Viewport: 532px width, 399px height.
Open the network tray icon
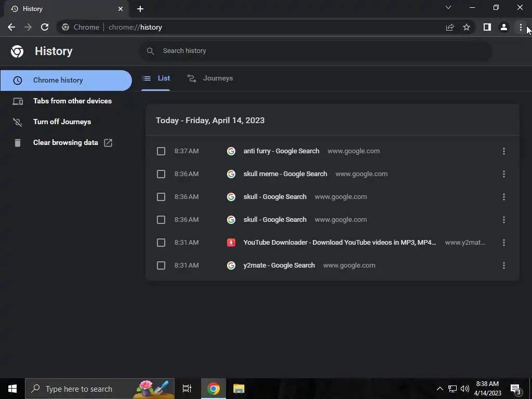coord(453,389)
